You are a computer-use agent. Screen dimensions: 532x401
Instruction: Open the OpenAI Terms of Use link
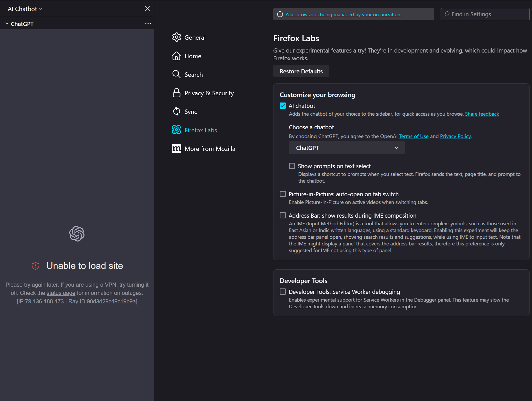[x=414, y=136]
